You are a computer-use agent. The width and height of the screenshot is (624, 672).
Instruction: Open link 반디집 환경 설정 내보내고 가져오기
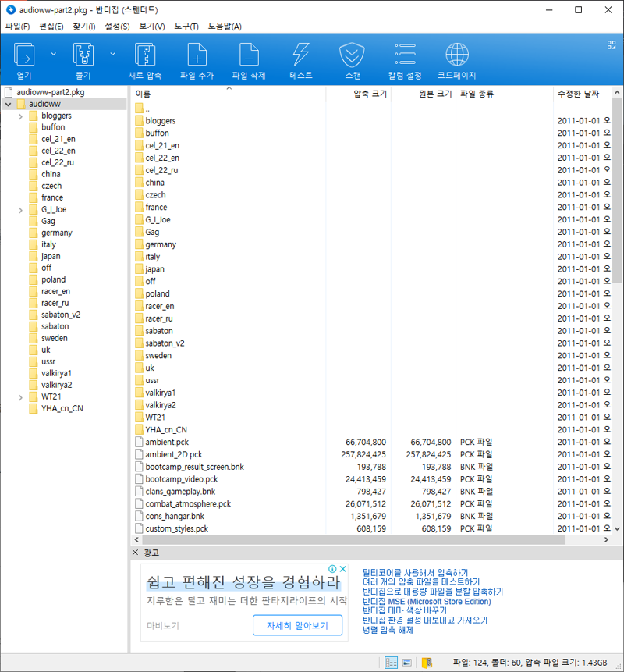425,620
